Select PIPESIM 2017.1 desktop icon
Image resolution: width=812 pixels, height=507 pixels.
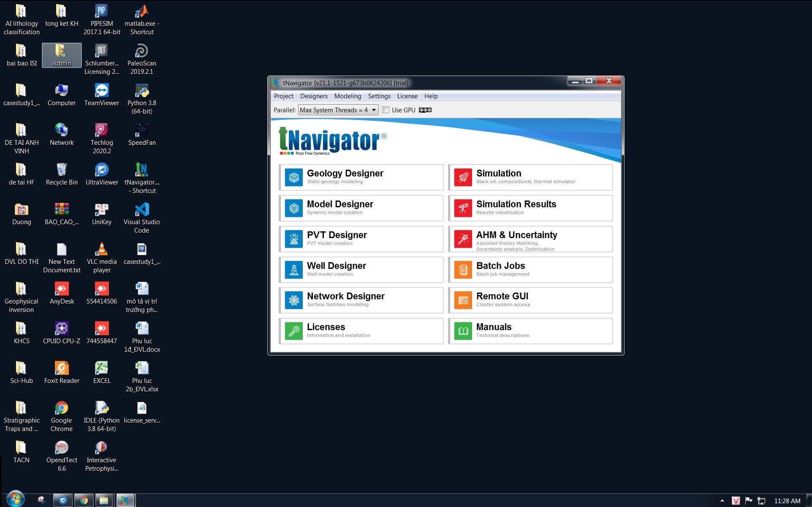click(102, 20)
